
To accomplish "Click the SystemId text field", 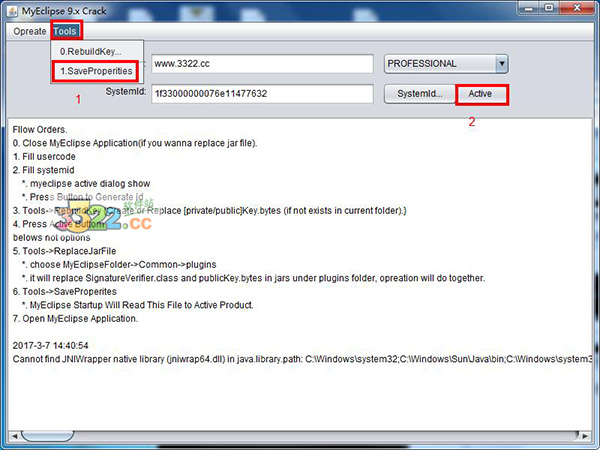I will (262, 94).
